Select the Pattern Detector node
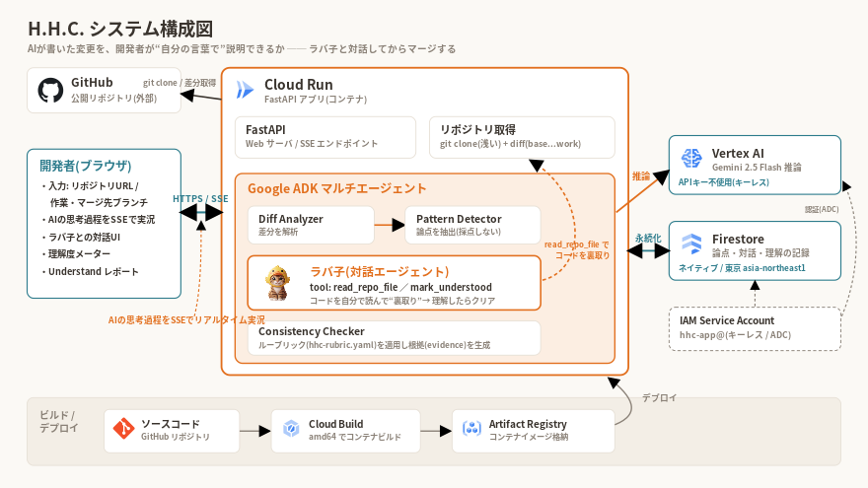868x488 pixels. click(x=472, y=225)
